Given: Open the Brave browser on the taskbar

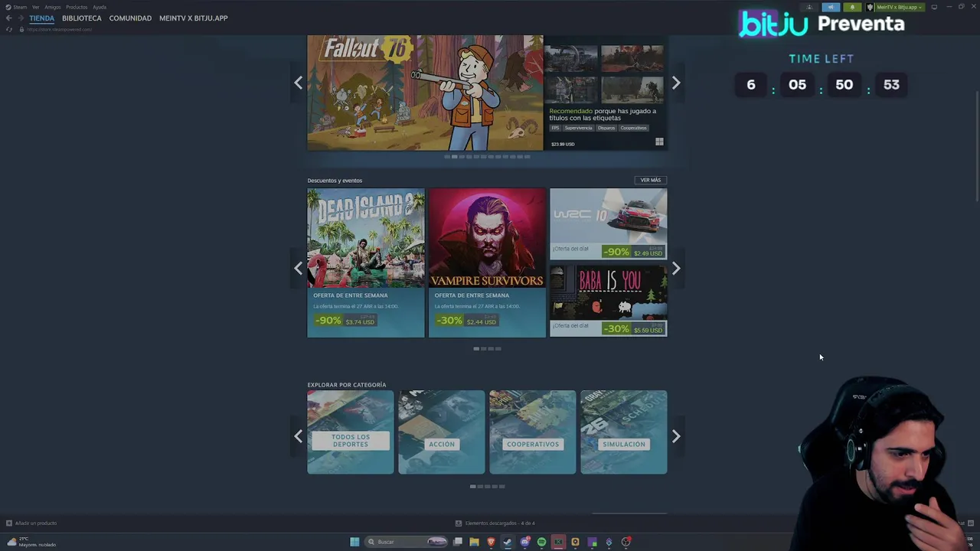Looking at the screenshot, I should click(x=492, y=542).
